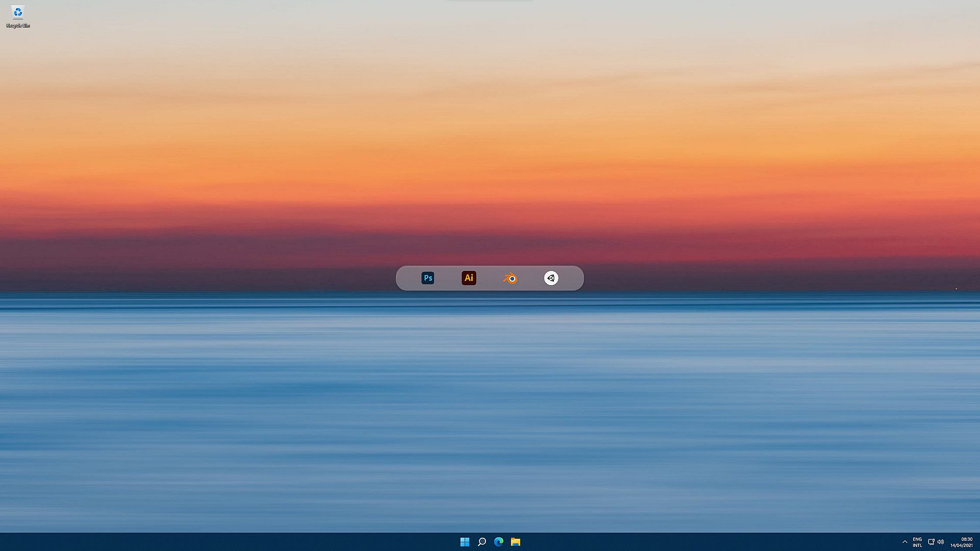Open File Explorer from the taskbar
This screenshot has width=980, height=551.
pos(516,542)
